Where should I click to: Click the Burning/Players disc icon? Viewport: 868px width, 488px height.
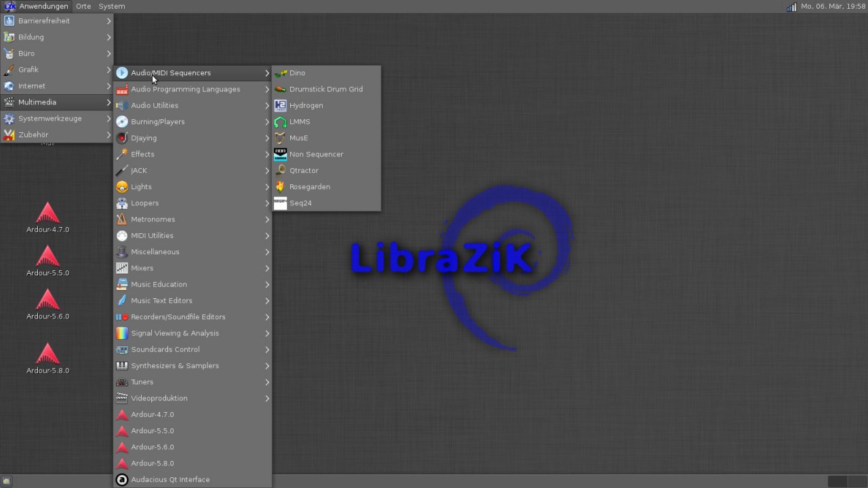tap(122, 122)
